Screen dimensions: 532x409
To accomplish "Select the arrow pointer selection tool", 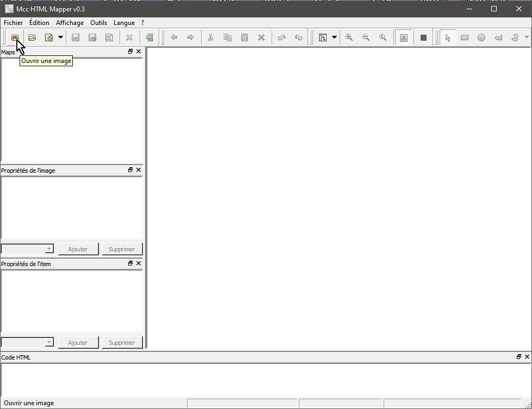I will (448, 37).
